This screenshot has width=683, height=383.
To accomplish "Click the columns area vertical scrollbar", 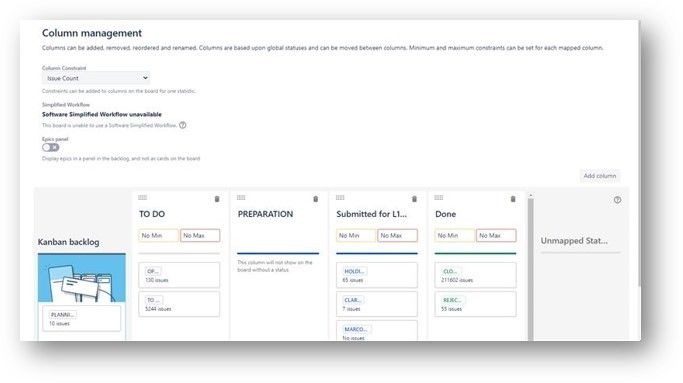I will click(x=531, y=268).
